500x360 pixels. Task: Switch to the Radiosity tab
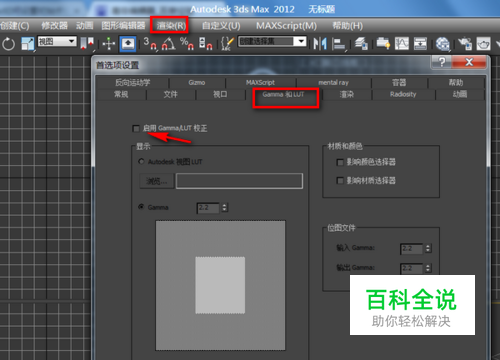(403, 94)
